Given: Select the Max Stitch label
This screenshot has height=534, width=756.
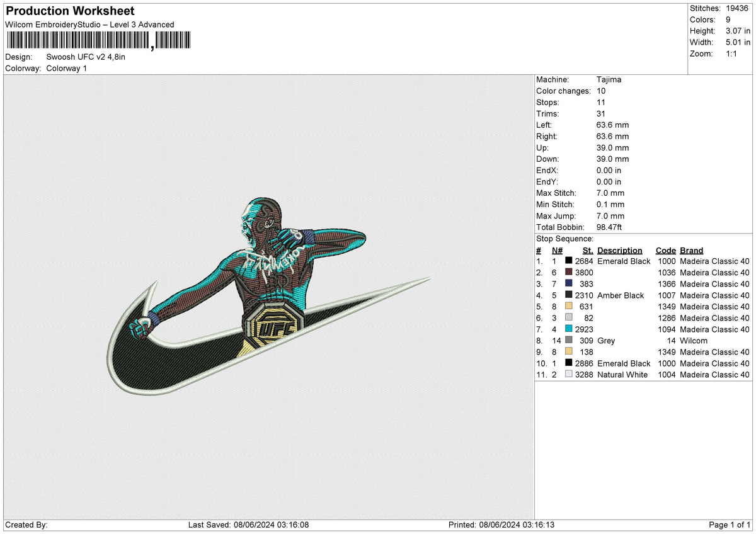Looking at the screenshot, I should (x=555, y=193).
